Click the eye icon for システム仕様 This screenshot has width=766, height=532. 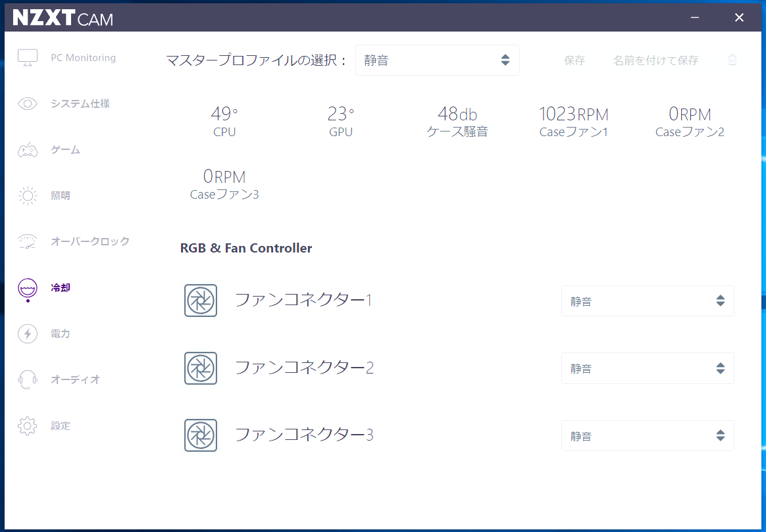(28, 103)
